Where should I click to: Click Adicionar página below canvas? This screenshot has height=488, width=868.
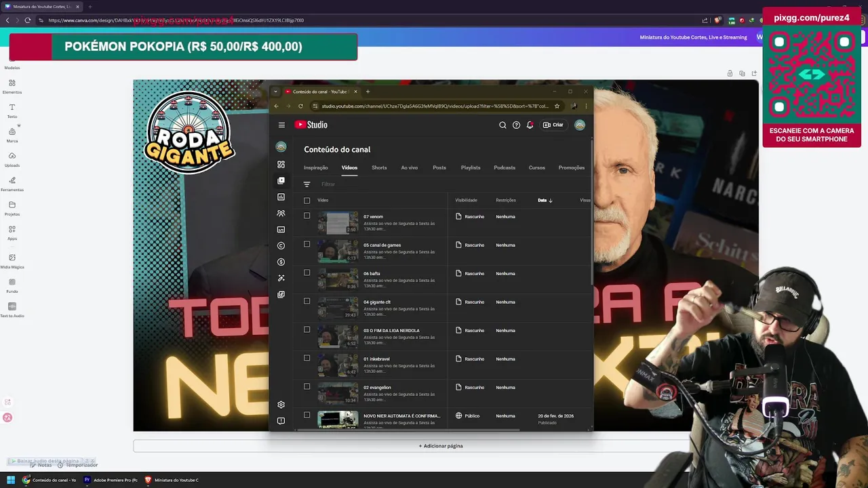(x=441, y=446)
